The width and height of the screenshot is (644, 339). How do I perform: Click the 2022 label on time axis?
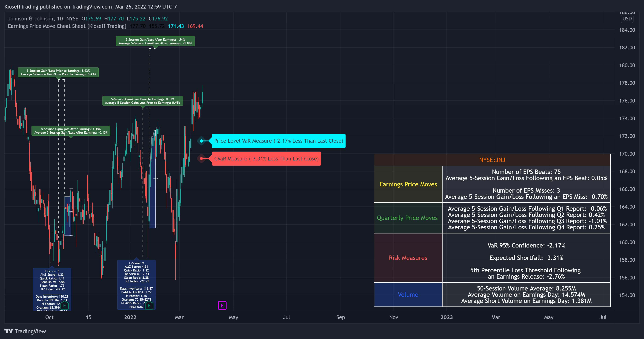[x=130, y=317]
